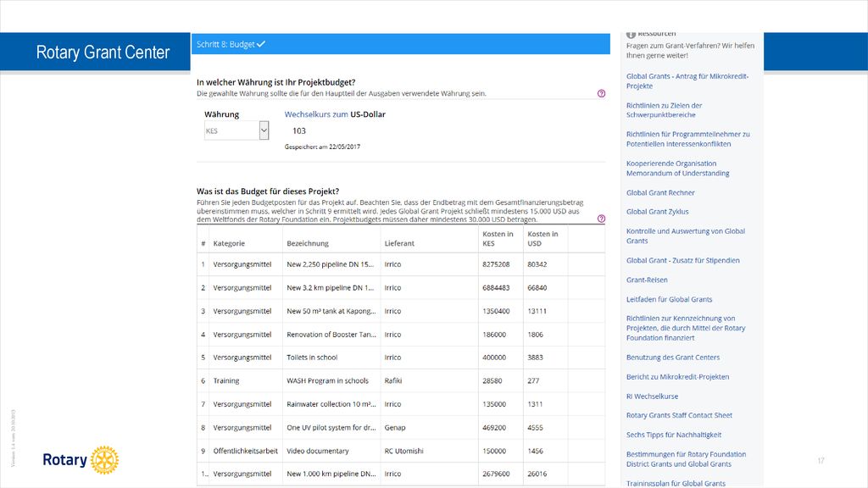
Task: Open Bestimmungen für Rotary Foundation District Grants link
Action: click(686, 459)
